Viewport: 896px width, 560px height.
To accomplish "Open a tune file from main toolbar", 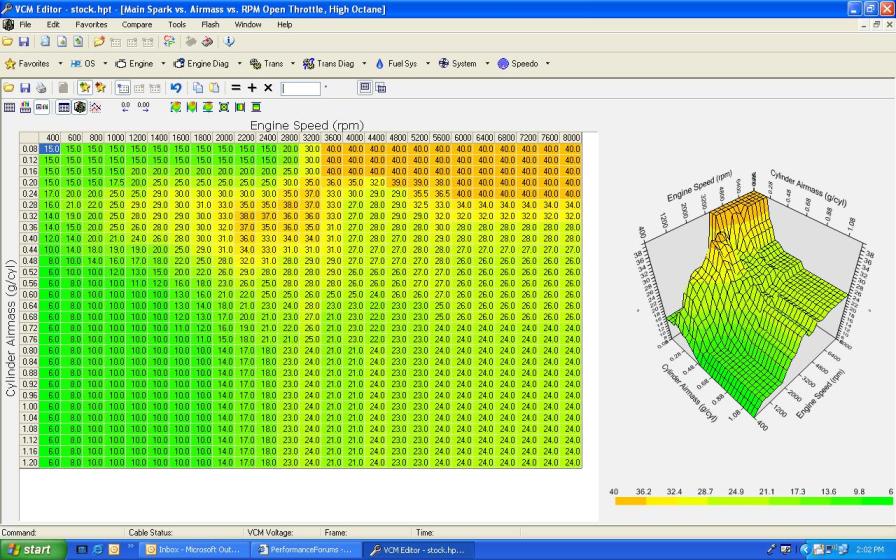I will point(7,42).
